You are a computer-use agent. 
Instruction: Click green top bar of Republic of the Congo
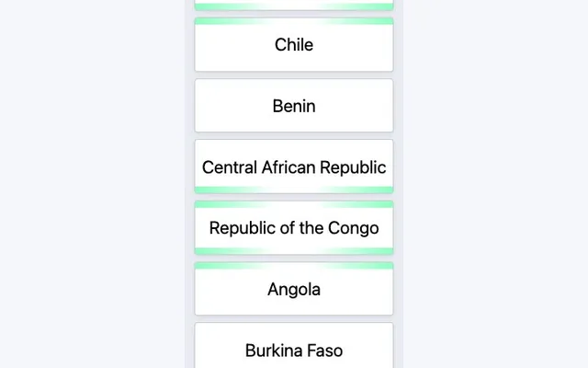click(294, 204)
